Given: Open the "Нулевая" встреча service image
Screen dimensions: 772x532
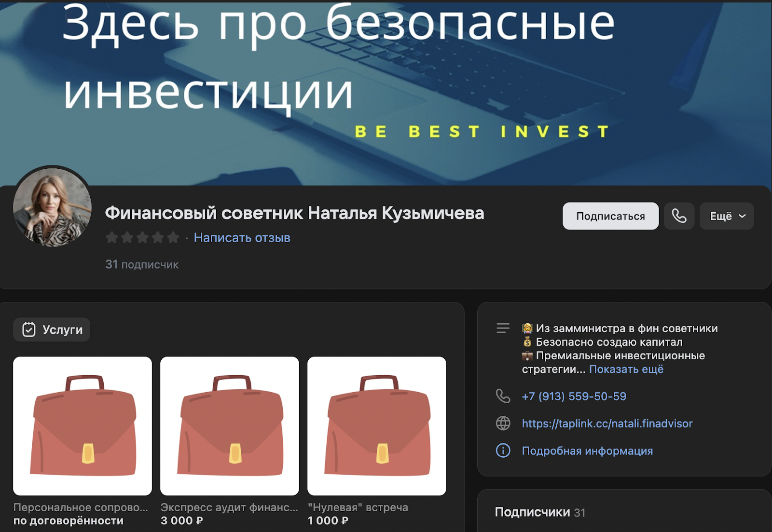Looking at the screenshot, I should coord(377,426).
